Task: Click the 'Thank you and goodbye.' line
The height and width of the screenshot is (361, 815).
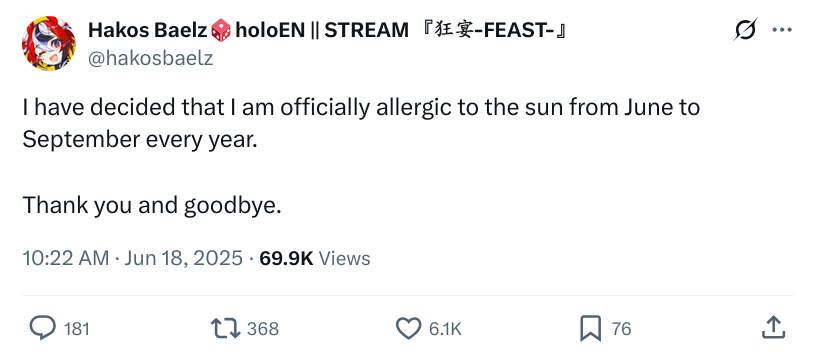Action: (x=152, y=206)
